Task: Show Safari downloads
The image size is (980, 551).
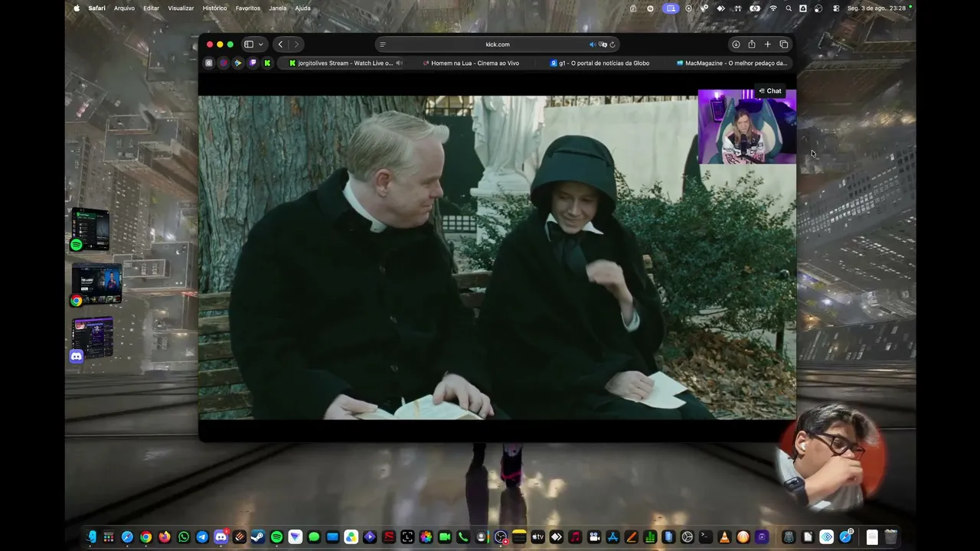Action: 736,44
